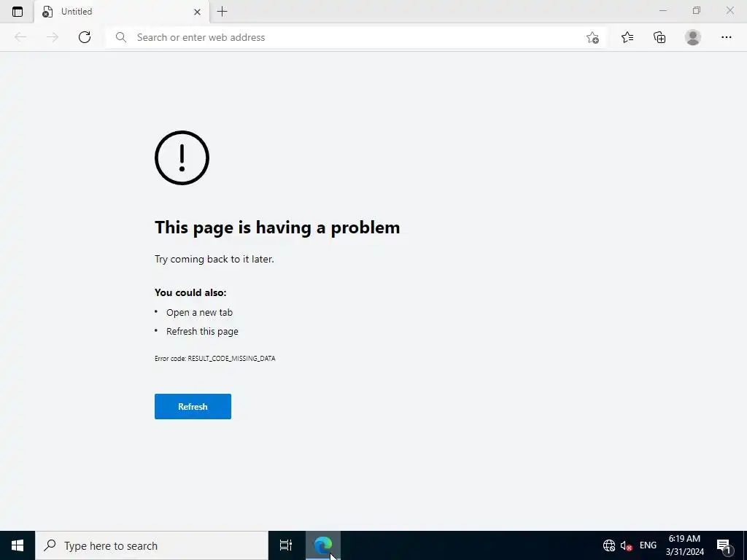
Task: Click the 'Open a new tab' suggestion text
Action: coord(199,312)
